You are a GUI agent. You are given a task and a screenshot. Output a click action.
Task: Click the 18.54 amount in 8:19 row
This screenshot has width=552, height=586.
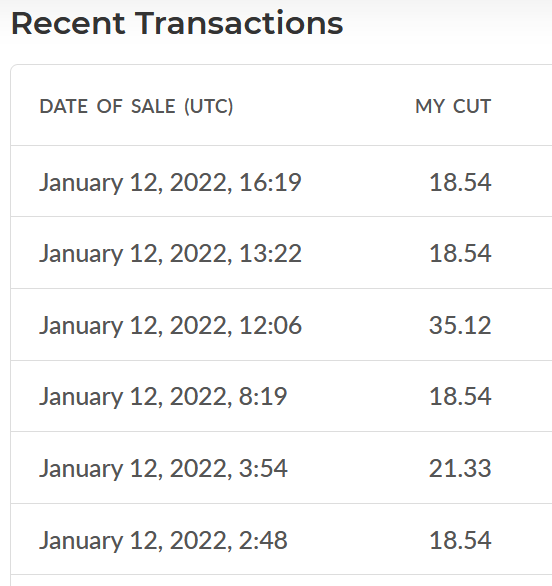pos(460,396)
